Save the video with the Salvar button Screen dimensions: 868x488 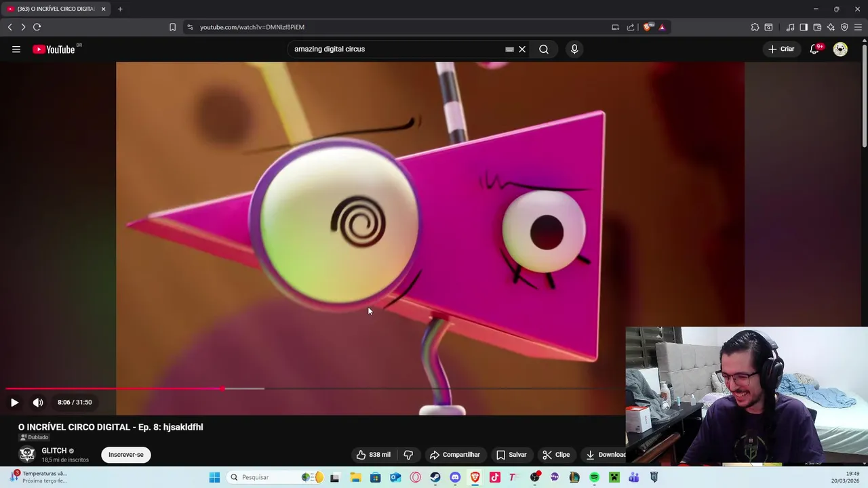[x=511, y=455]
